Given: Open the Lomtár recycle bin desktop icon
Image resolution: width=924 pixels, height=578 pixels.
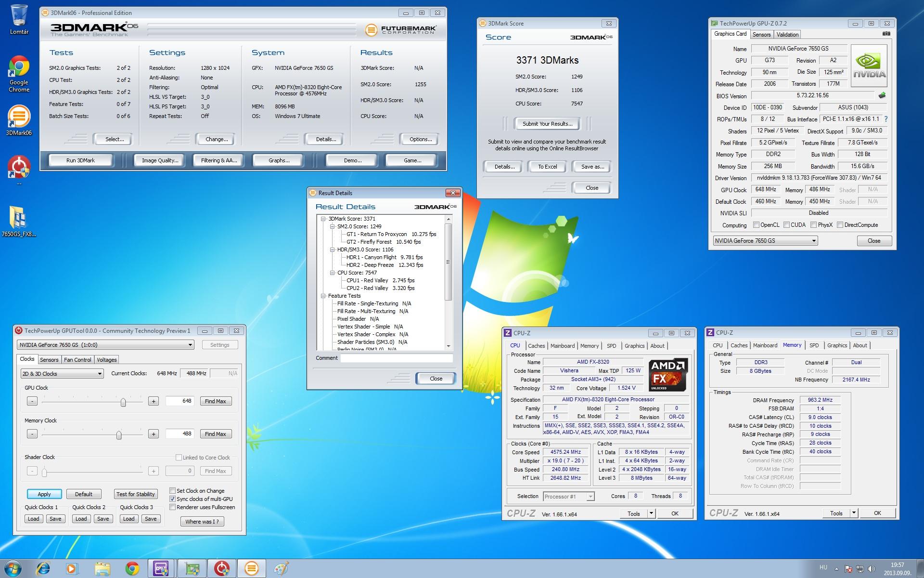Looking at the screenshot, I should [x=19, y=19].
